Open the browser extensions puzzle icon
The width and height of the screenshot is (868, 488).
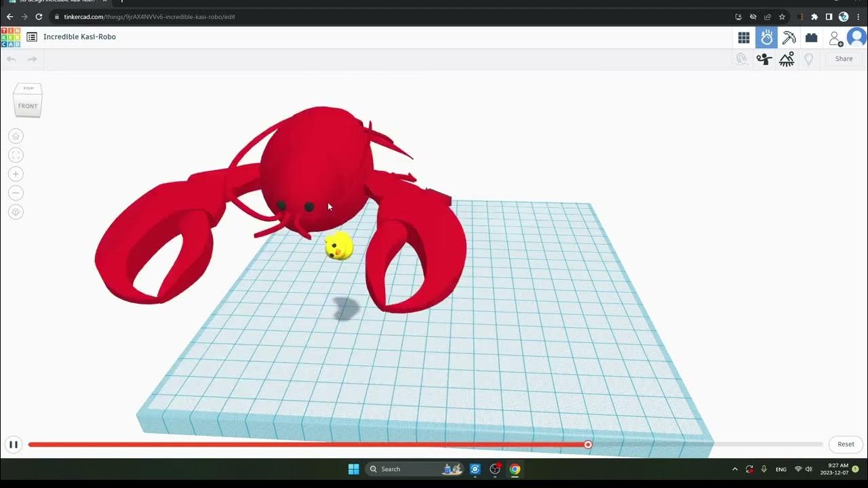pos(814,17)
